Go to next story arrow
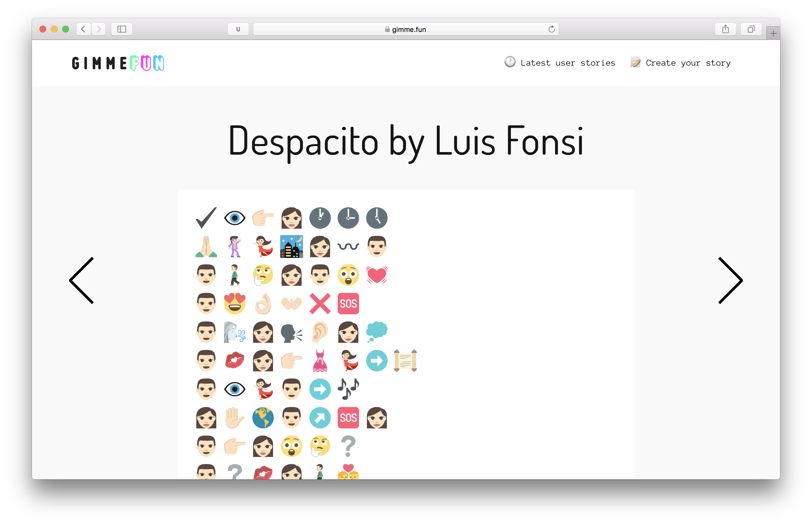The height and width of the screenshot is (525, 812). pos(730,280)
